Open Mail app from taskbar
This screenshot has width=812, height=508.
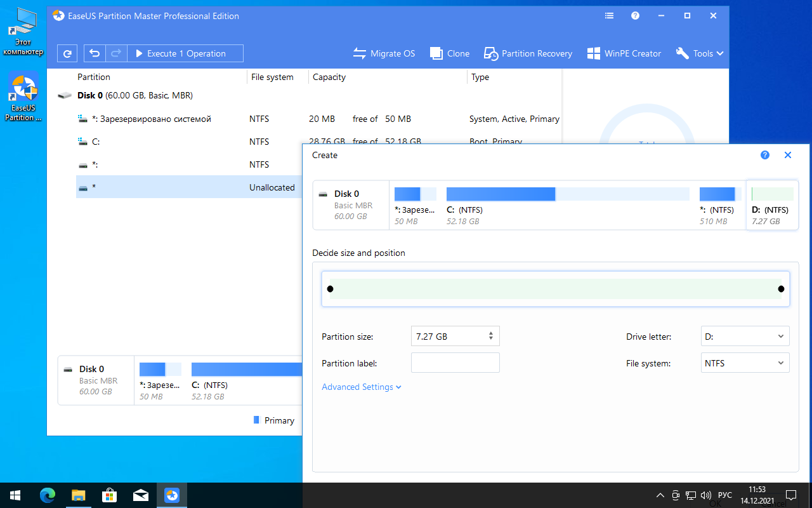tap(140, 495)
